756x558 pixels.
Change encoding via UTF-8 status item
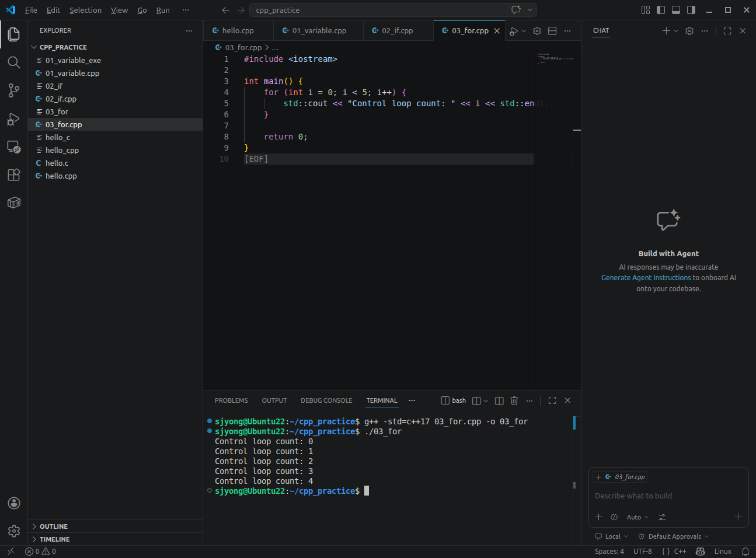click(x=642, y=552)
